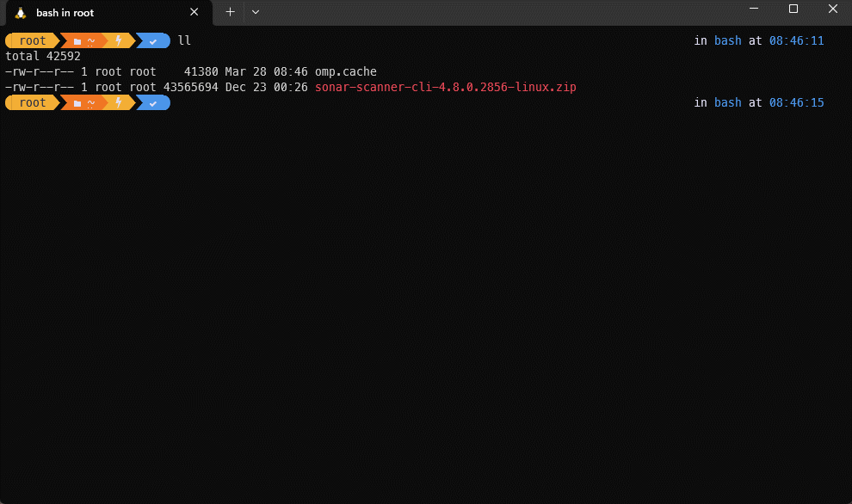Click the word 'bash' next to 08:46:11
Viewport: 852px width, 504px height.
(727, 40)
